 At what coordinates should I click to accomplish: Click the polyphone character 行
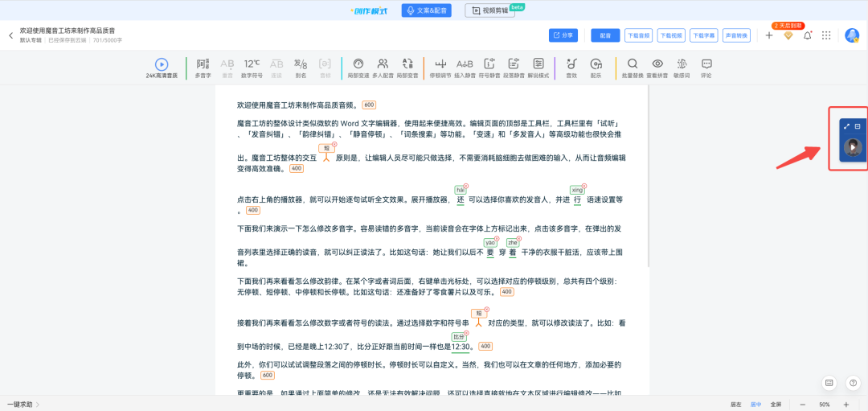tap(577, 199)
